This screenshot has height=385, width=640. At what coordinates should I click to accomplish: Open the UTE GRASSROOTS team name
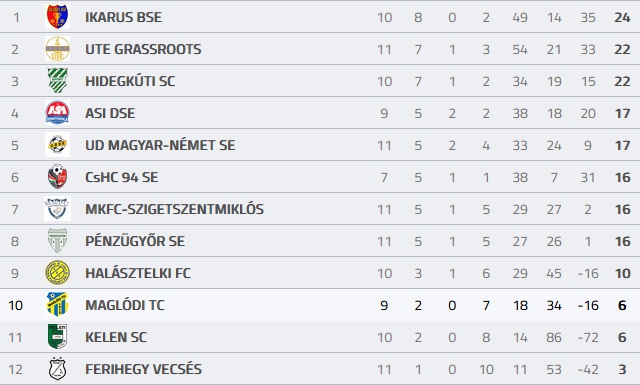[x=143, y=49]
